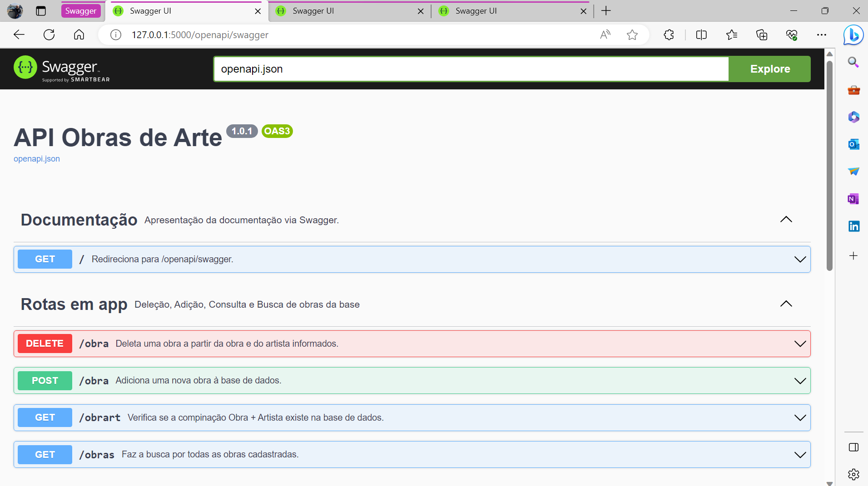
Task: Click the browser profile avatar
Action: click(x=15, y=11)
